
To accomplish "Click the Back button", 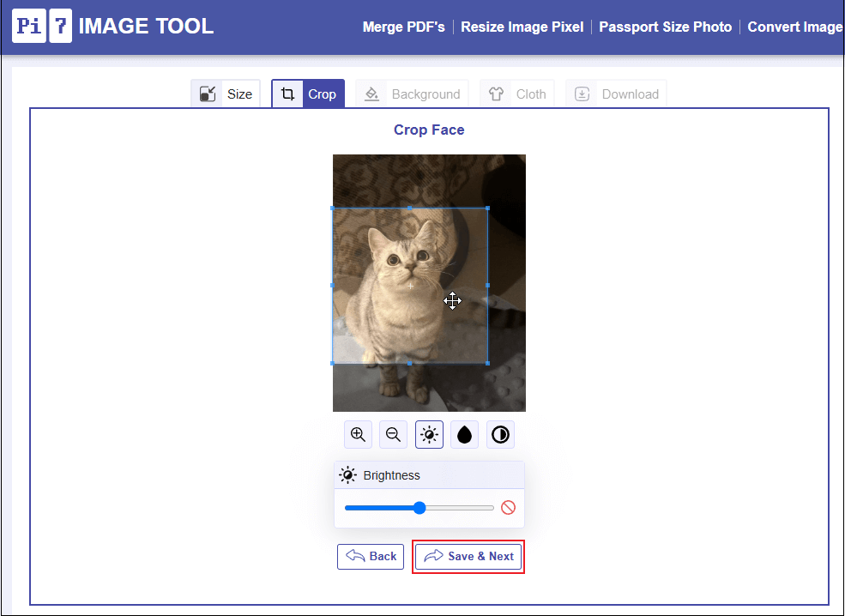I will [370, 556].
